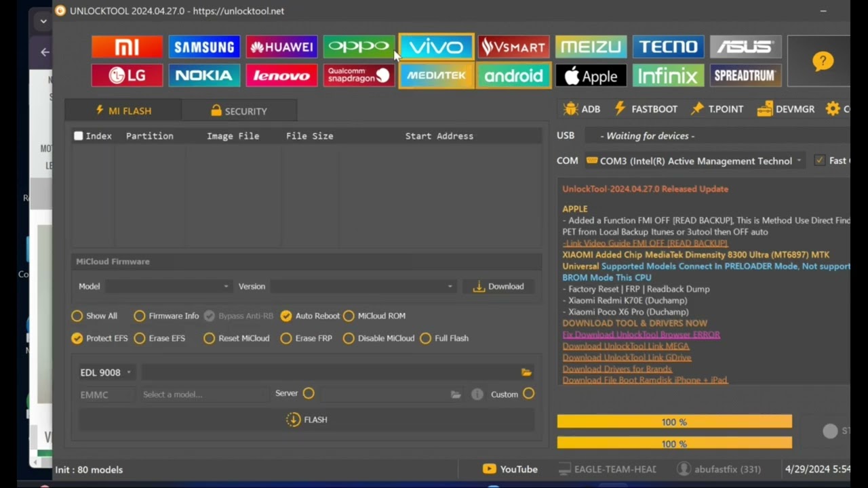Screen dimensions: 868x488
Task: Click the Download firmware button
Action: point(498,286)
